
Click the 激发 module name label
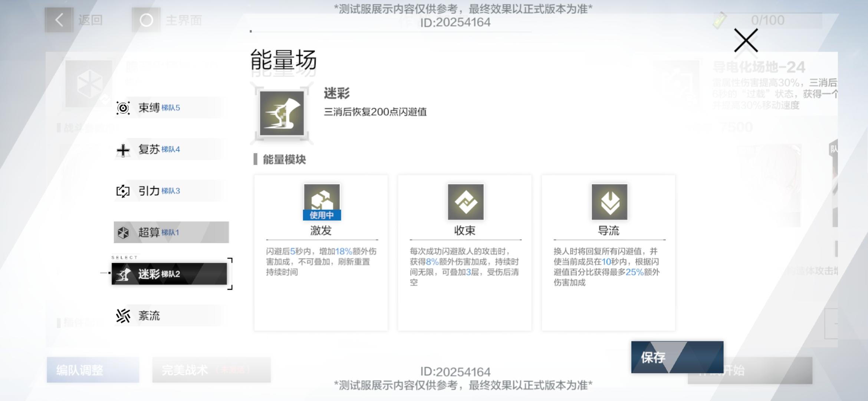point(321,231)
